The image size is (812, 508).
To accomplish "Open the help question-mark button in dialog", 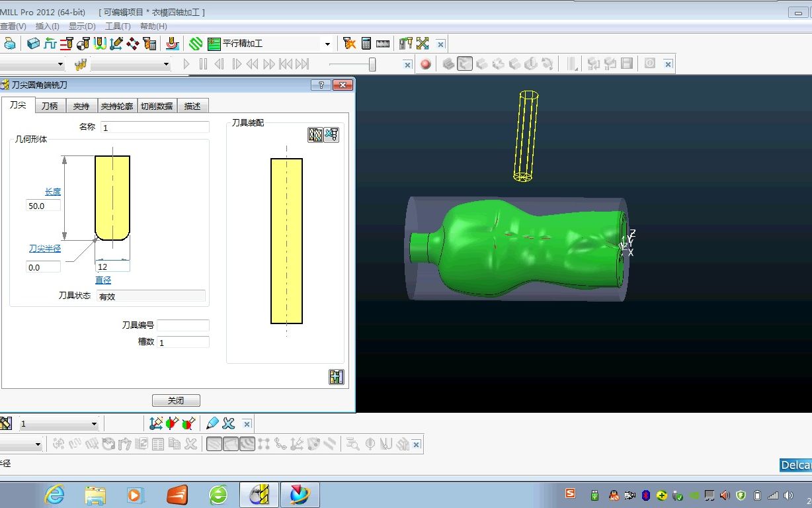I will (x=321, y=85).
